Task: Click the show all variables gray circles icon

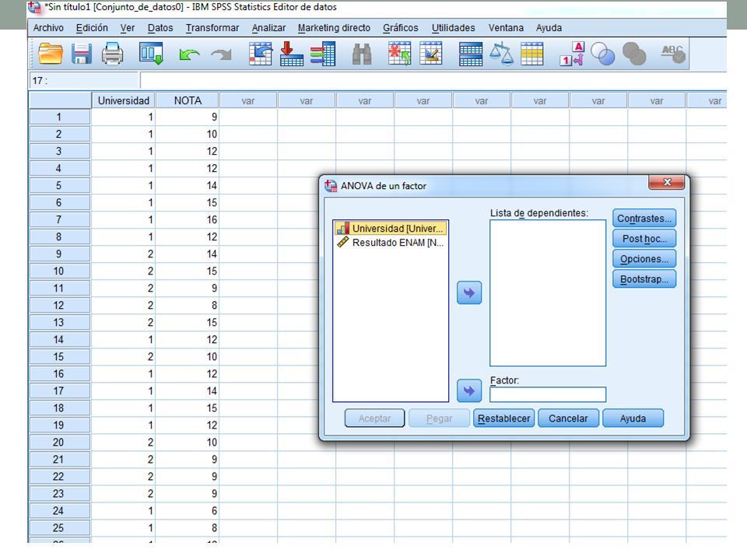Action: click(634, 54)
